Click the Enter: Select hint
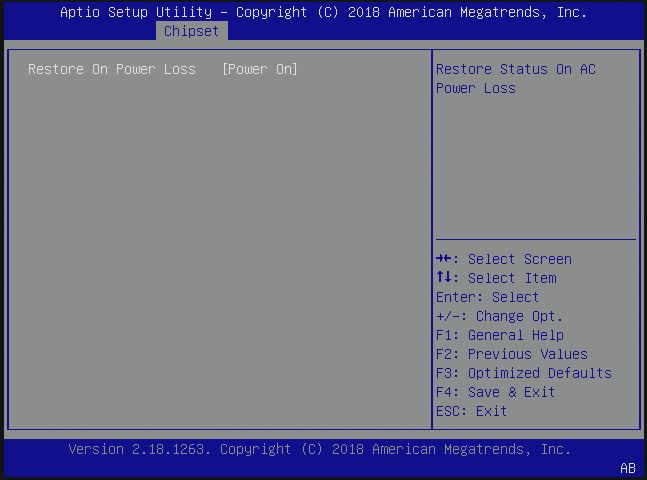Screen dimensions: 647x480 tap(487, 297)
